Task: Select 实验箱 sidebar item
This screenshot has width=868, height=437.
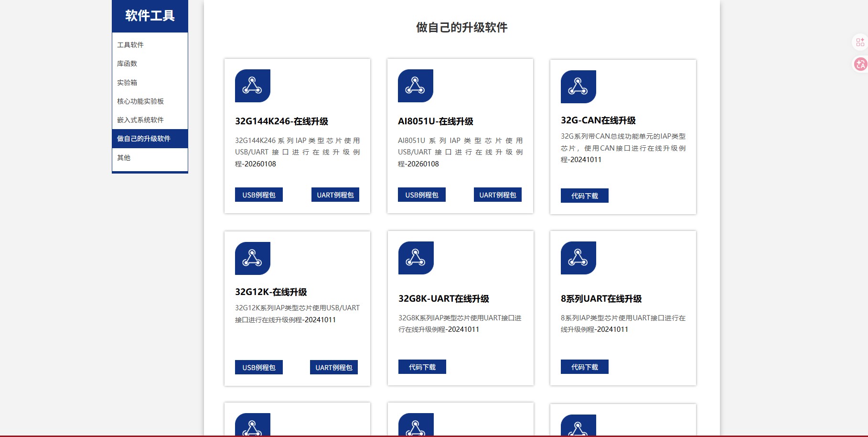Action: pyautogui.click(x=150, y=82)
